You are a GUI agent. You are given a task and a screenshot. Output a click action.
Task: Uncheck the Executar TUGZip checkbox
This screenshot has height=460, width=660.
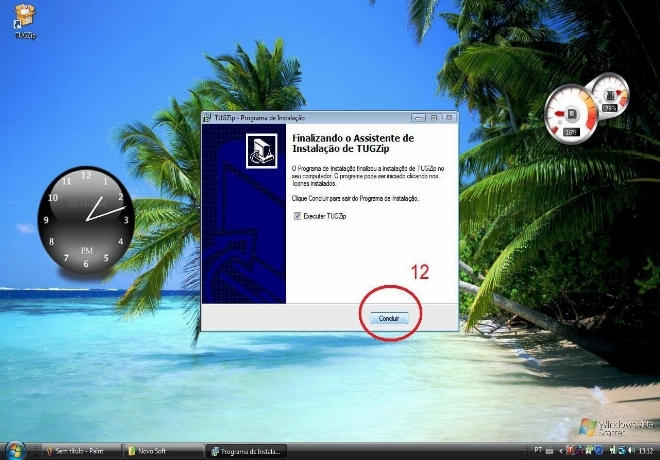tap(297, 216)
